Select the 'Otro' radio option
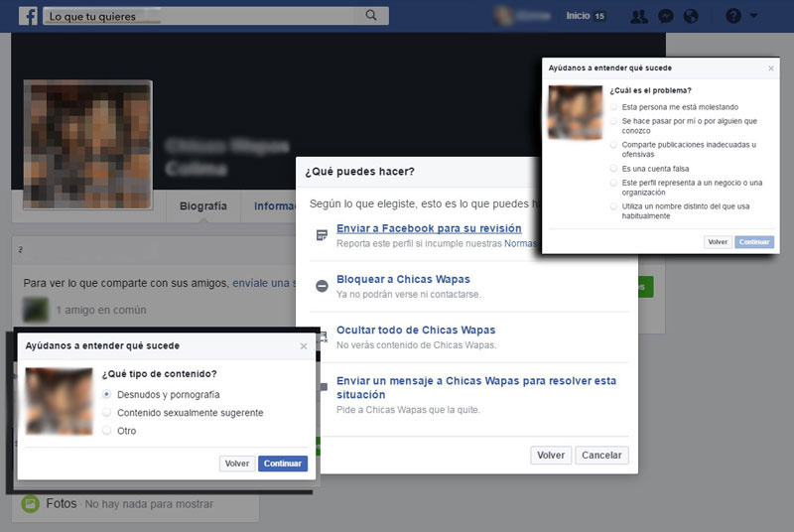The image size is (794, 532). [106, 430]
